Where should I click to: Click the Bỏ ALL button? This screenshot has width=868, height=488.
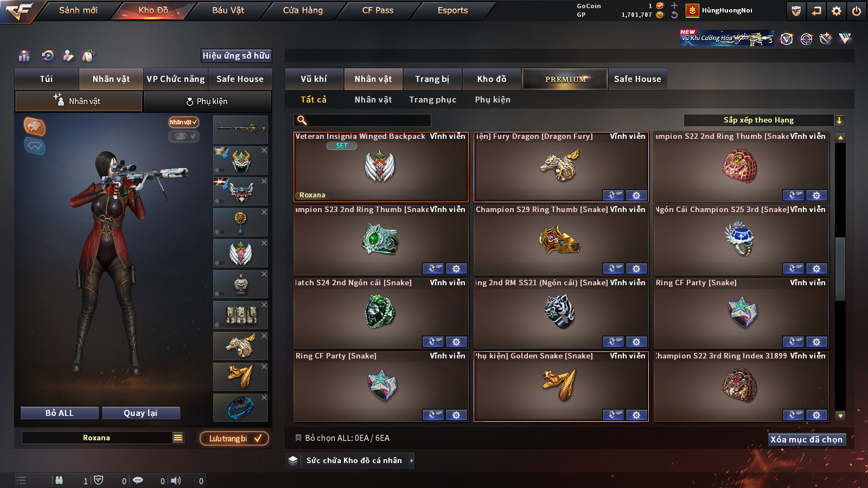pyautogui.click(x=60, y=413)
